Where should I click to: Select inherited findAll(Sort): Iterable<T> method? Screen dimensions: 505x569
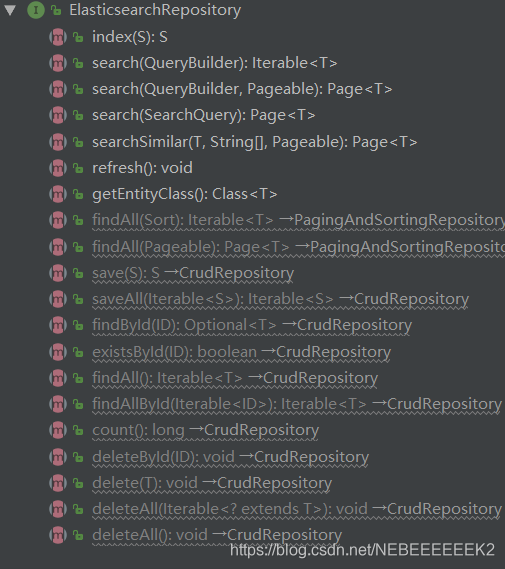click(298, 220)
